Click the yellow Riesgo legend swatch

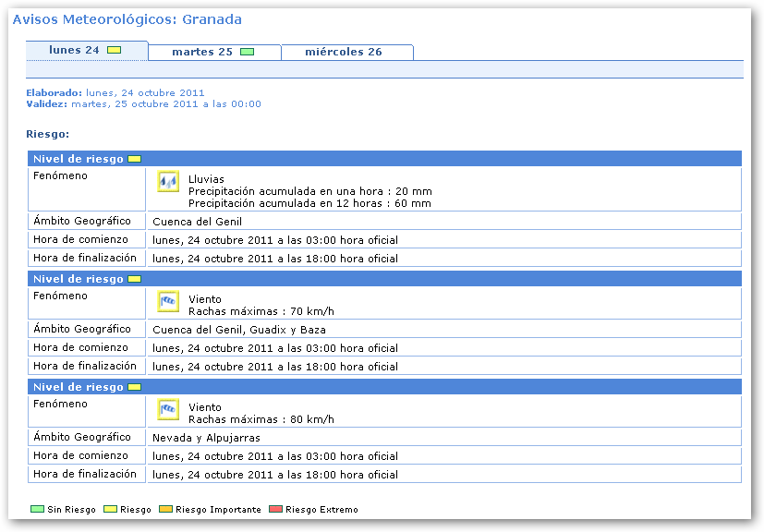(110, 509)
